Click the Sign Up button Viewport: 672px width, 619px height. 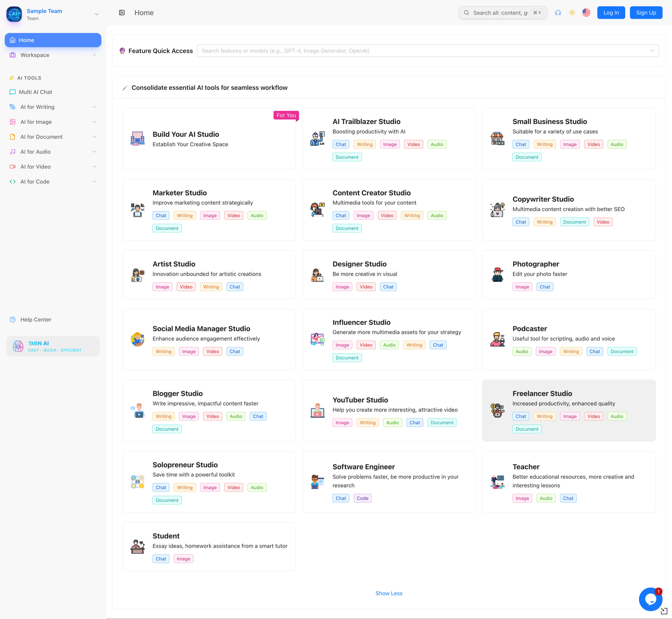pyautogui.click(x=645, y=12)
